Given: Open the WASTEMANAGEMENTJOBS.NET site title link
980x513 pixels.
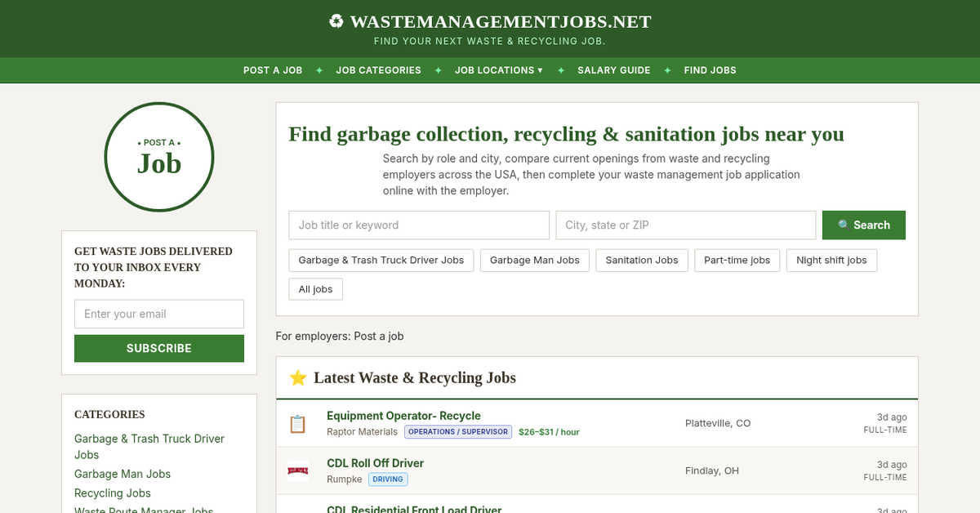Looking at the screenshot, I should tap(490, 22).
